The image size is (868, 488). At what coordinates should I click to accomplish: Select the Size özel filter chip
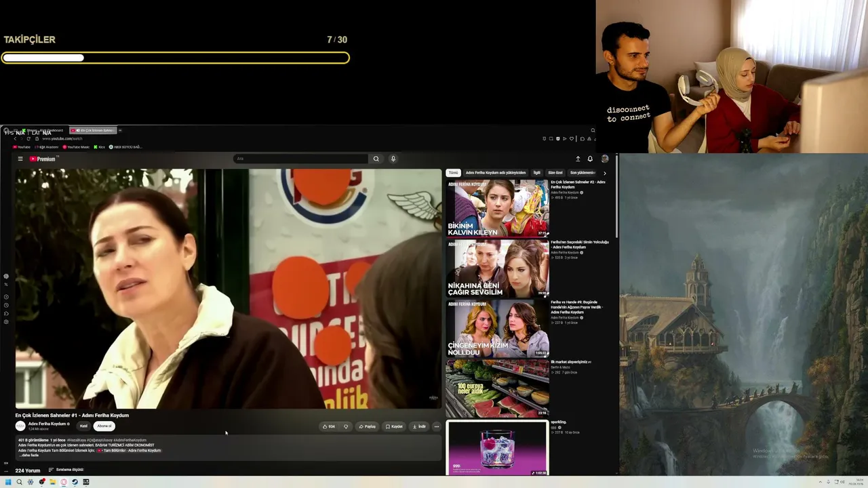(x=555, y=173)
